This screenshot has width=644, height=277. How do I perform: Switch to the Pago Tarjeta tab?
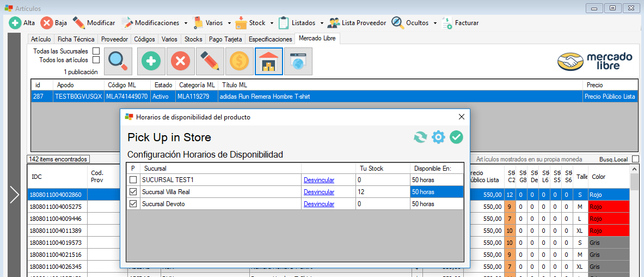coord(225,39)
